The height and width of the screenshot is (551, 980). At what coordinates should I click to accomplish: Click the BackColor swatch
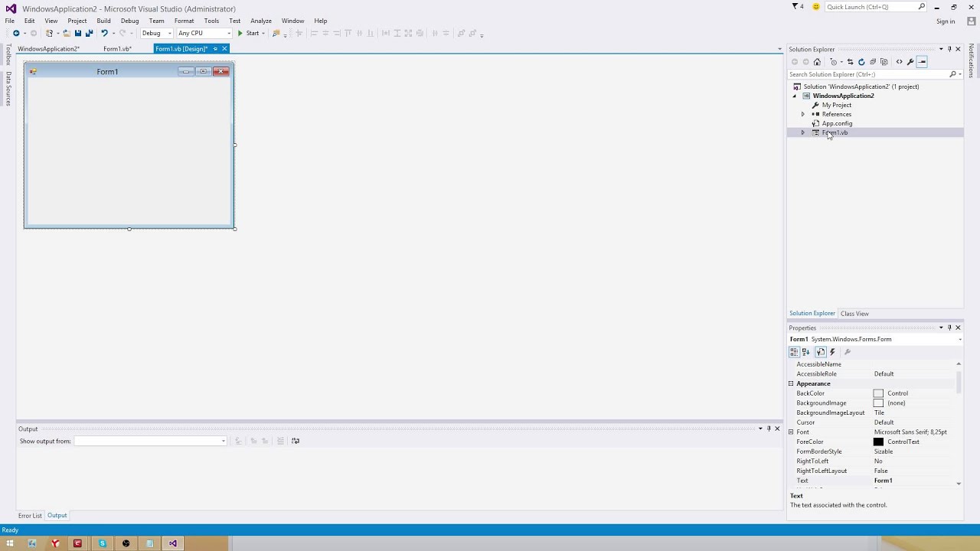click(878, 393)
